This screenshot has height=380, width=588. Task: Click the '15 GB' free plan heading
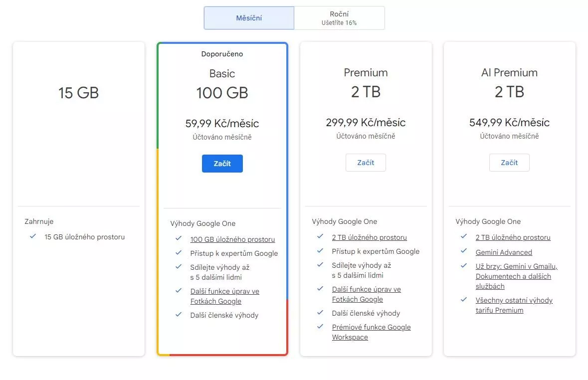tap(78, 93)
